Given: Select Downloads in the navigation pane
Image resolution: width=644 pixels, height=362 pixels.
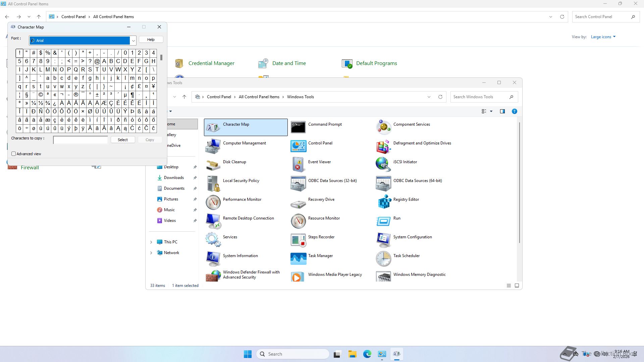Looking at the screenshot, I should tap(173, 178).
